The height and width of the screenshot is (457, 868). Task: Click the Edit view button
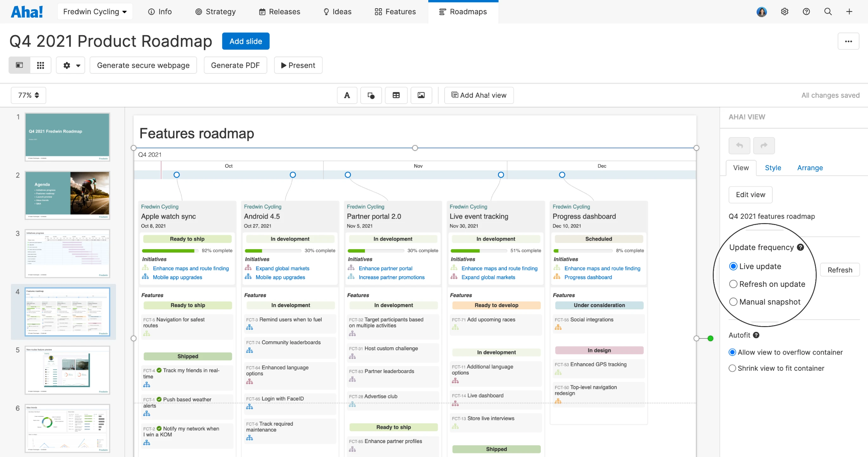pos(750,195)
